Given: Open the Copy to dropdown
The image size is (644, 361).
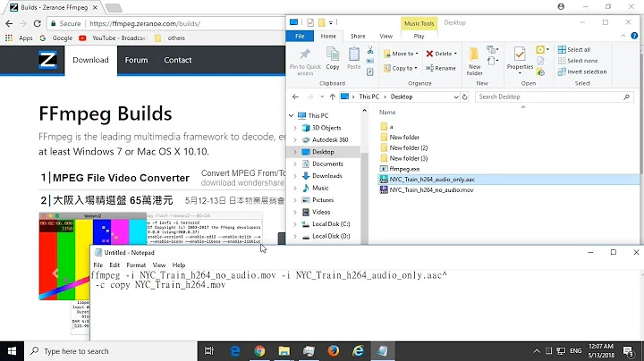Looking at the screenshot, I should 401,68.
